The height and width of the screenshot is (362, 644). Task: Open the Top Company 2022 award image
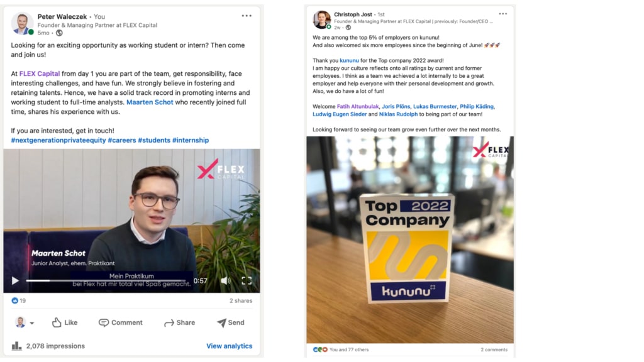point(410,239)
